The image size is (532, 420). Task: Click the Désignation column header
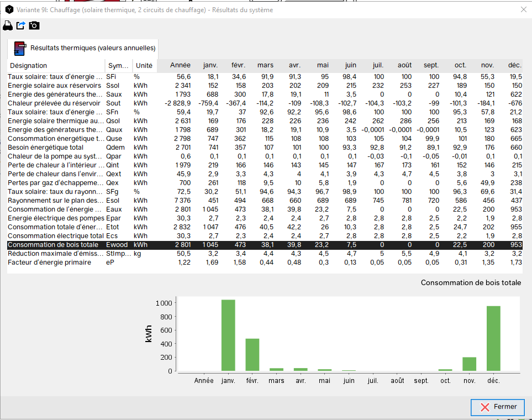point(56,66)
